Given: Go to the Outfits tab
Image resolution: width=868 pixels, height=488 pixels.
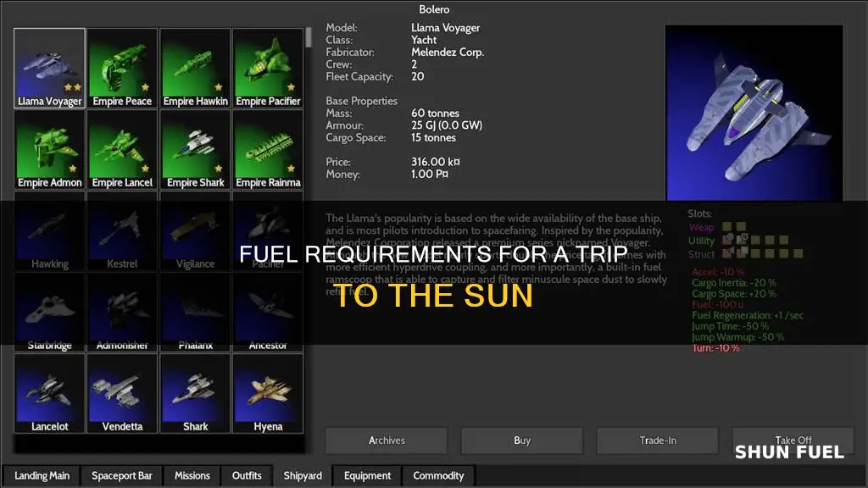Looking at the screenshot, I should click(247, 476).
